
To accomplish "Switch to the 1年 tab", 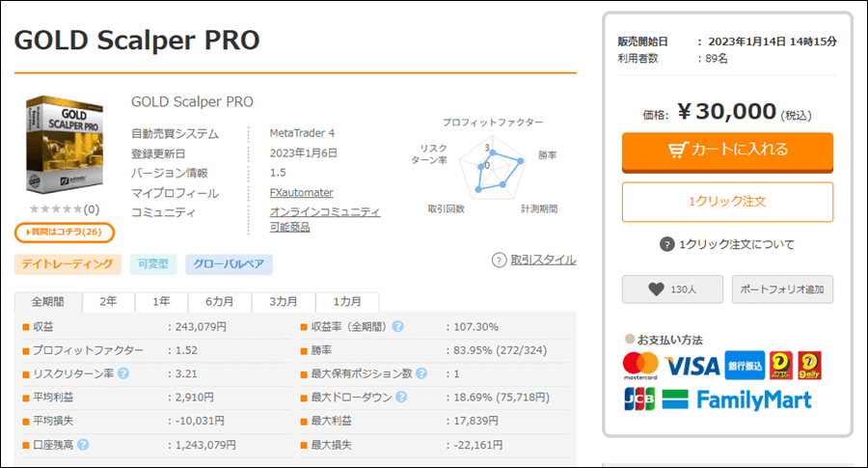I will [x=161, y=302].
